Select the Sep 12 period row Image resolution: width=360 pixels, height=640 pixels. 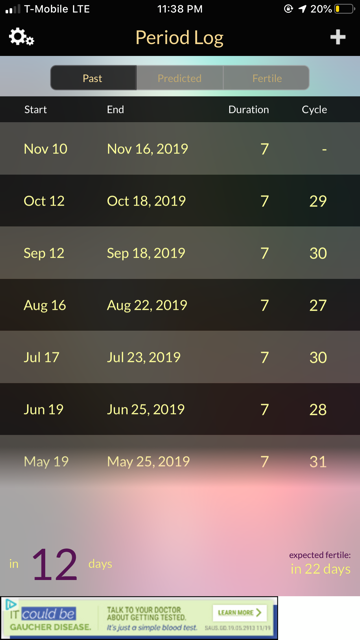pyautogui.click(x=180, y=253)
